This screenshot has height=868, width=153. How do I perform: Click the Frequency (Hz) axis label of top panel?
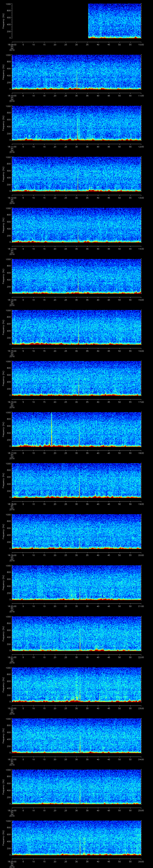3,21
